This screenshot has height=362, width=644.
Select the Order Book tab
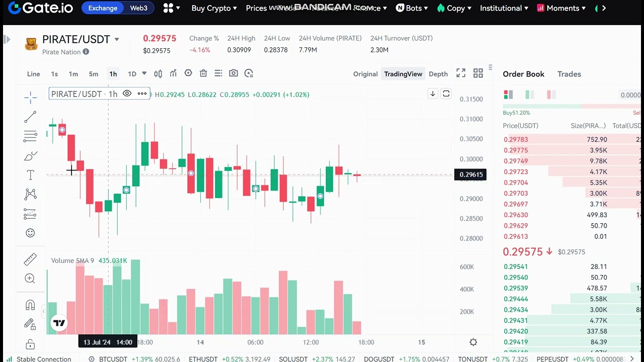click(x=523, y=74)
